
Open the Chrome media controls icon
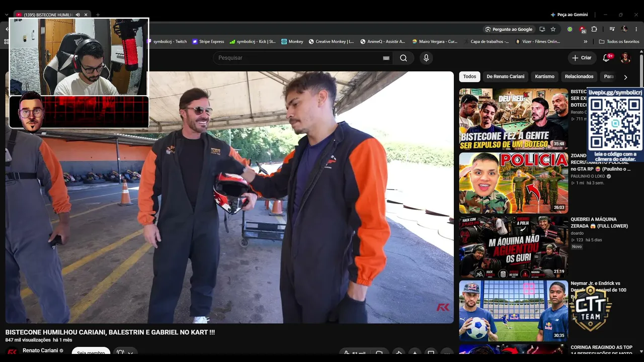(x=612, y=29)
